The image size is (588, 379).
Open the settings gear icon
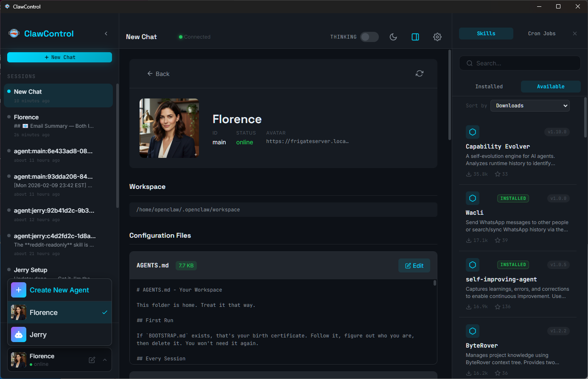tap(437, 37)
